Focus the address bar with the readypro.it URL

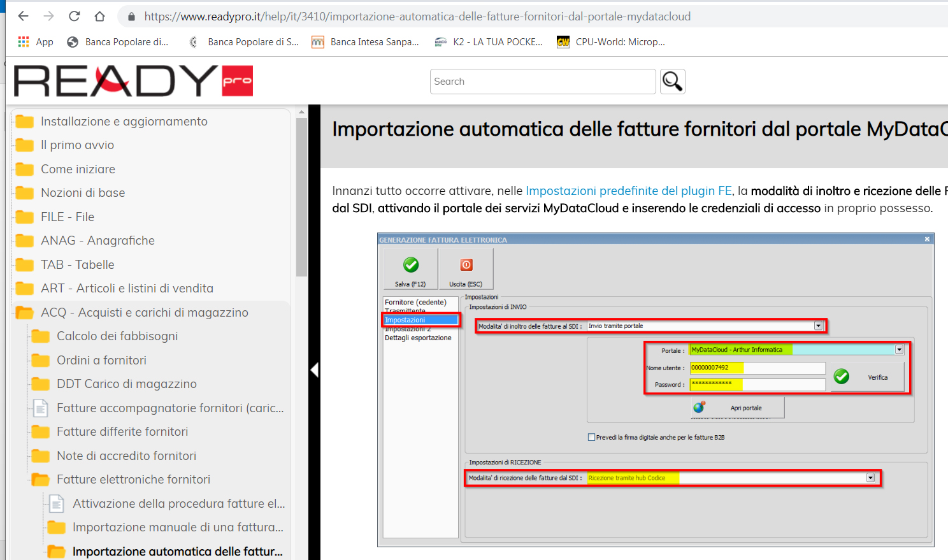point(417,17)
